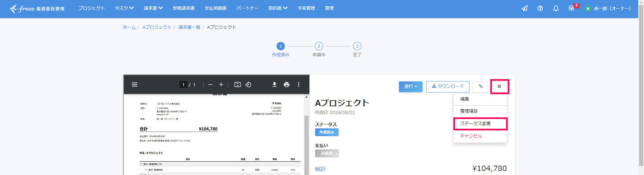This screenshot has width=644, height=175.
Task: Open the 管理 nav item
Action: tap(329, 8)
